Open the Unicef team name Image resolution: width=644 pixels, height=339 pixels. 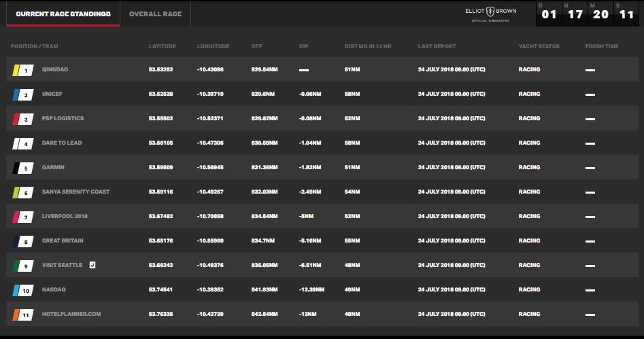(x=52, y=94)
